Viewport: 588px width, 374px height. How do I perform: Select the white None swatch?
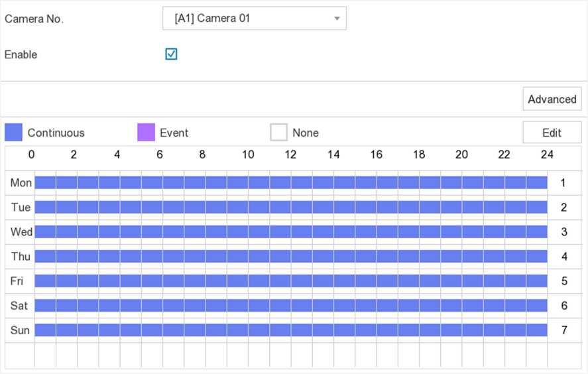click(x=278, y=133)
